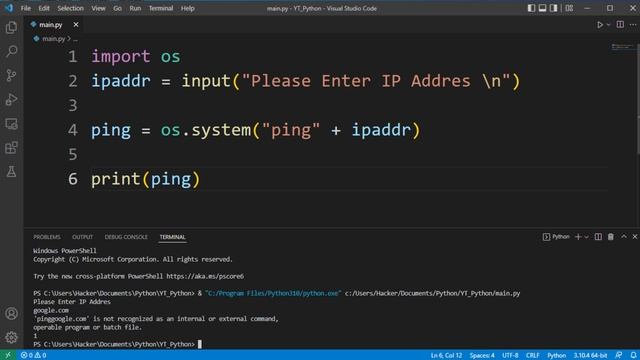Close the main.py tab
The width and height of the screenshot is (640, 360).
[76, 25]
